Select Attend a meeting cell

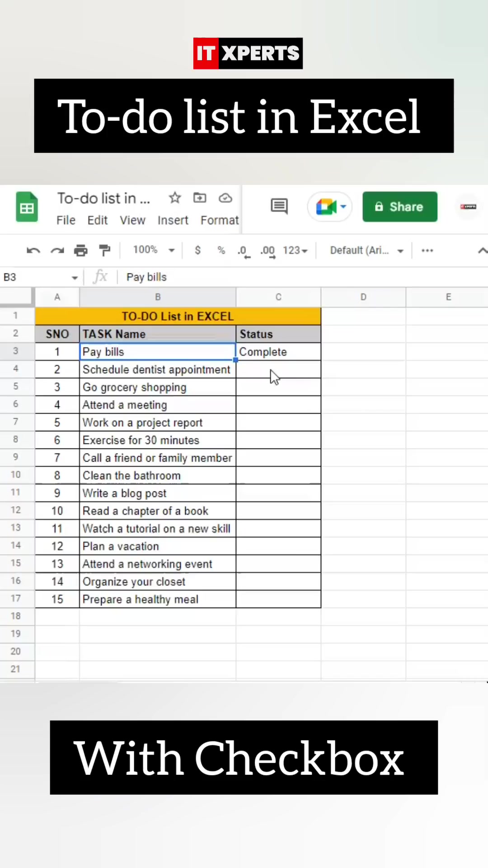(x=158, y=405)
